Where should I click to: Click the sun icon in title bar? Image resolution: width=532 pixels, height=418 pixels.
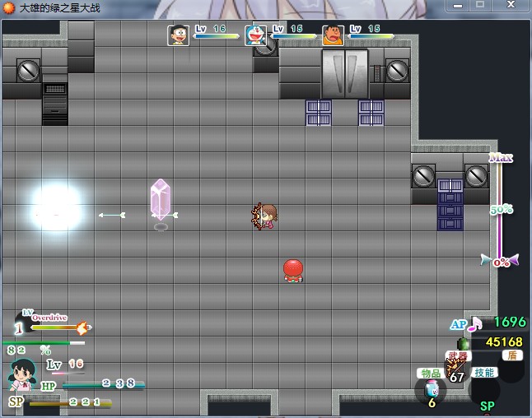[9, 7]
